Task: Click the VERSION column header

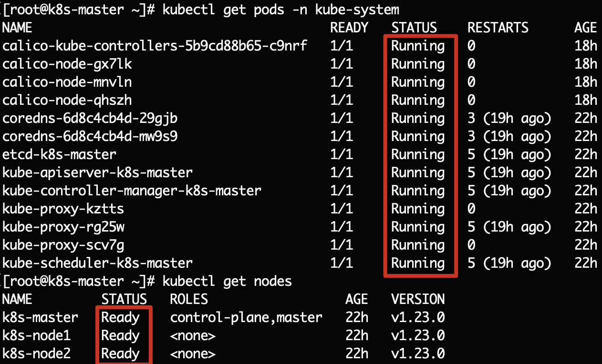Action: [x=418, y=299]
